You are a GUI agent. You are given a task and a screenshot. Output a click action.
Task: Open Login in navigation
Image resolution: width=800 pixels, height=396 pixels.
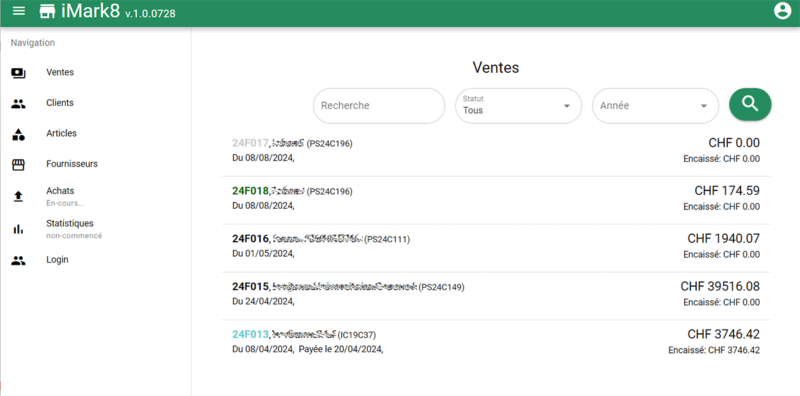pos(57,260)
